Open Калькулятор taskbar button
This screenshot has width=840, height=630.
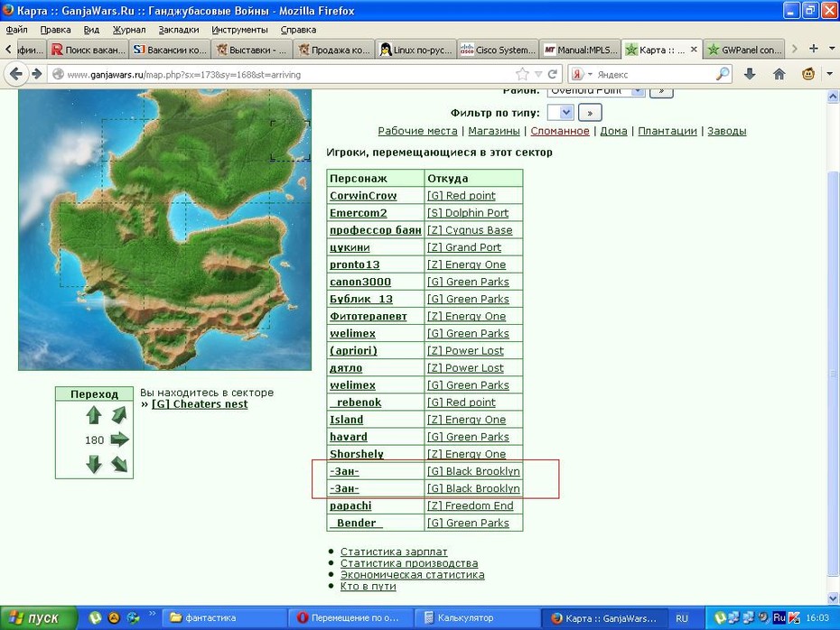(x=477, y=618)
